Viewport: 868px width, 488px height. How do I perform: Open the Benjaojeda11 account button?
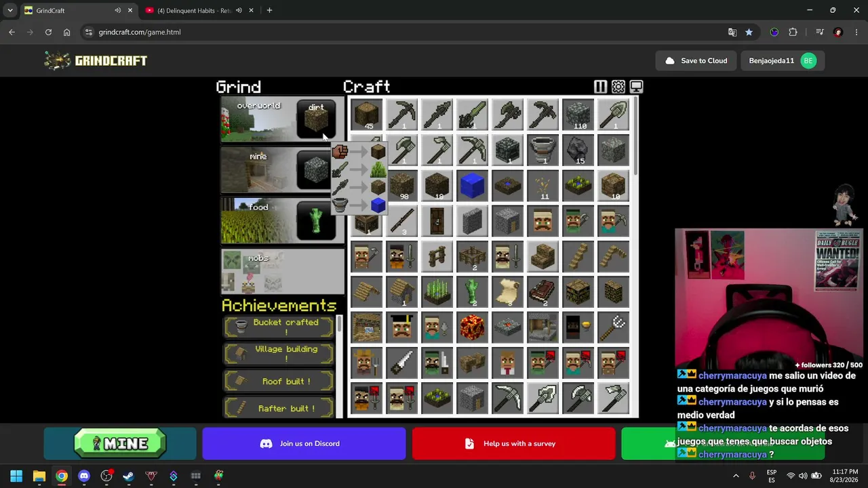point(781,60)
